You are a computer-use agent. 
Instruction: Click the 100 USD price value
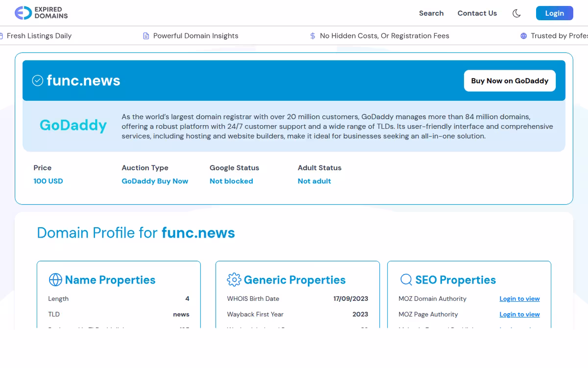pyautogui.click(x=48, y=181)
